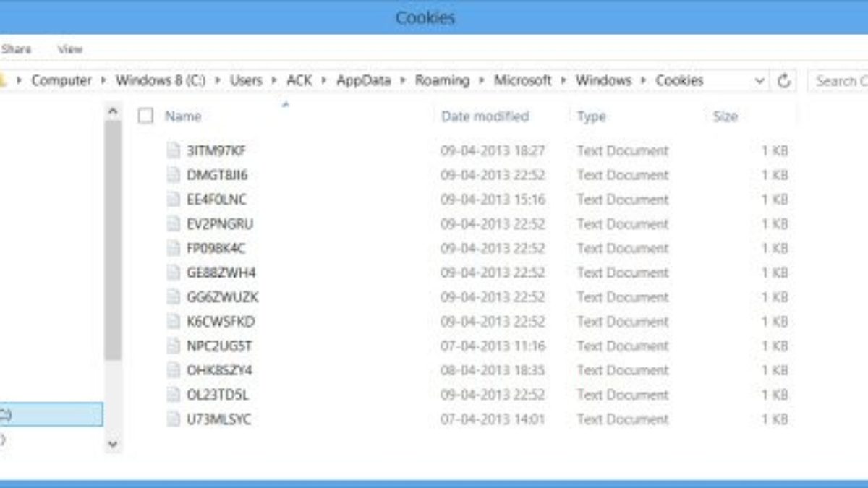This screenshot has height=488, width=868.
Task: Expand the arrow after ACK in path
Action: (x=324, y=81)
